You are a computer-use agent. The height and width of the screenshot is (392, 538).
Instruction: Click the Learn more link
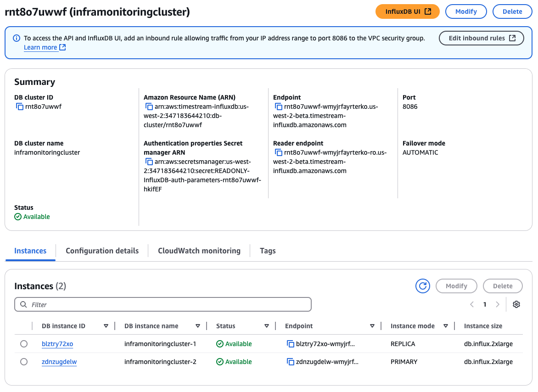[41, 47]
